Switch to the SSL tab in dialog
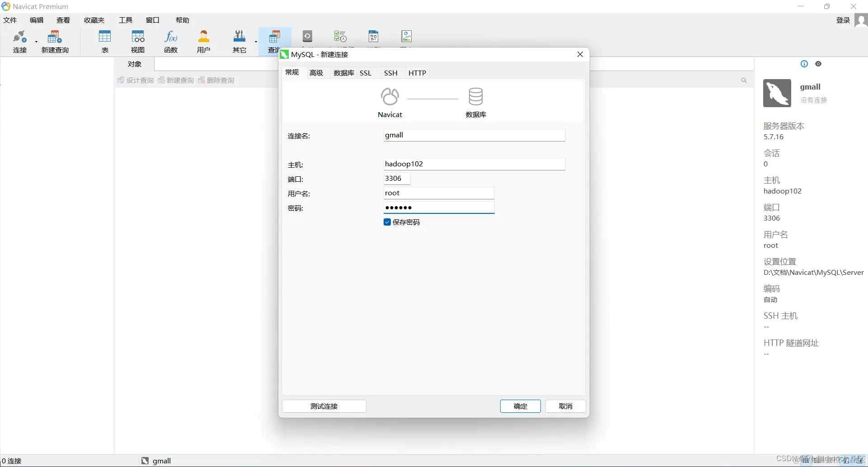 pos(366,73)
